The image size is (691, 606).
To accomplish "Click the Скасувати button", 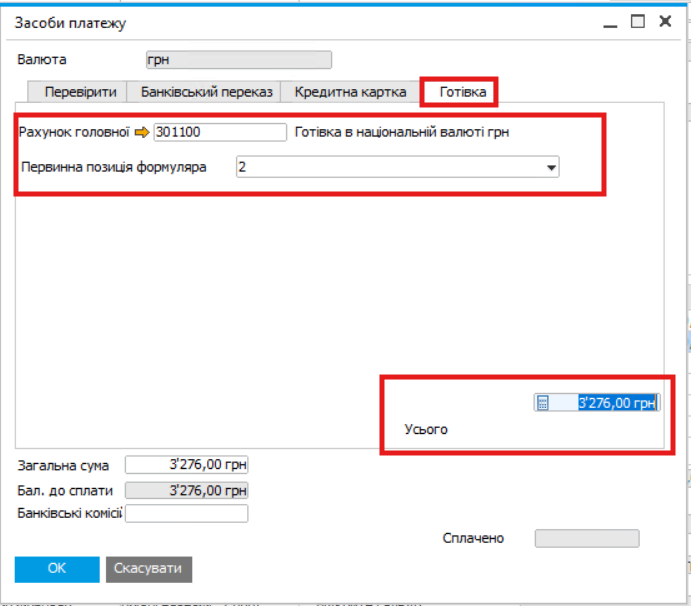I will tap(148, 568).
